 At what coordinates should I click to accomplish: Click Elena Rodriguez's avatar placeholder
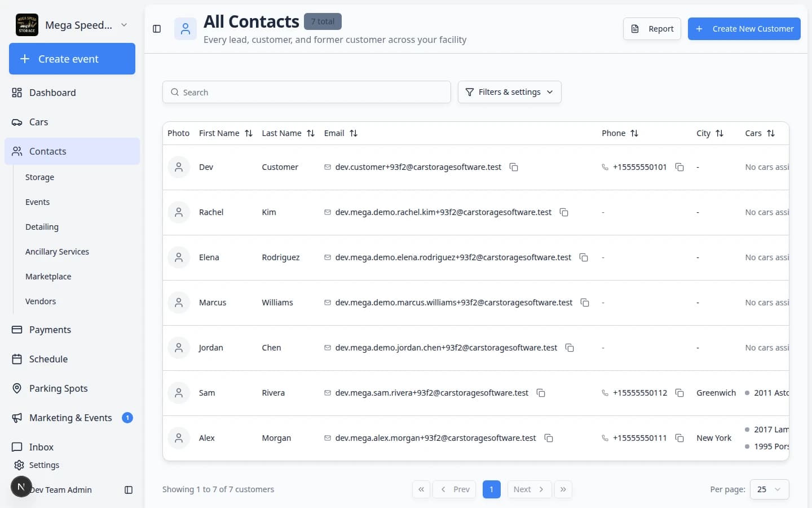click(x=179, y=257)
